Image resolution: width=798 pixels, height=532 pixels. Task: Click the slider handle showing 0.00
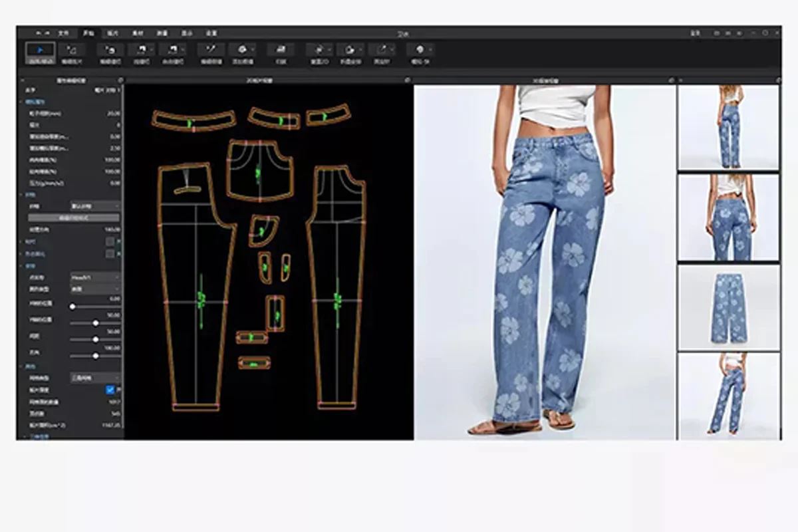72,307
